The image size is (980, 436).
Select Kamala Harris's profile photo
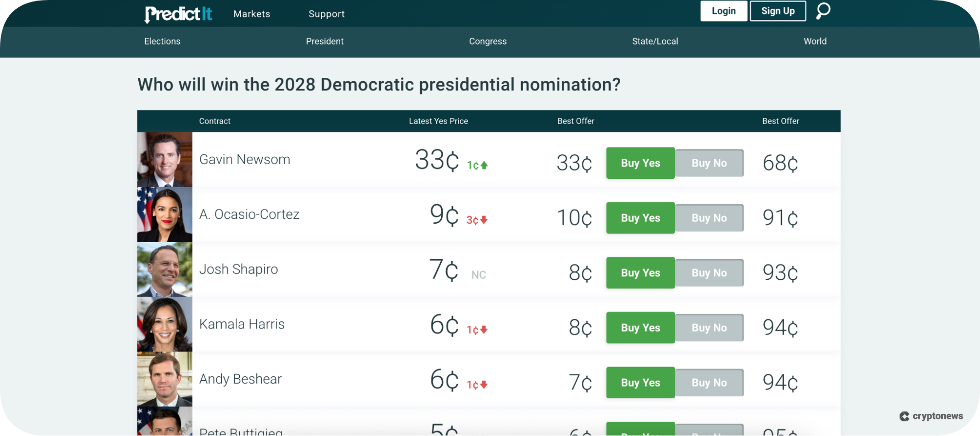pos(164,323)
